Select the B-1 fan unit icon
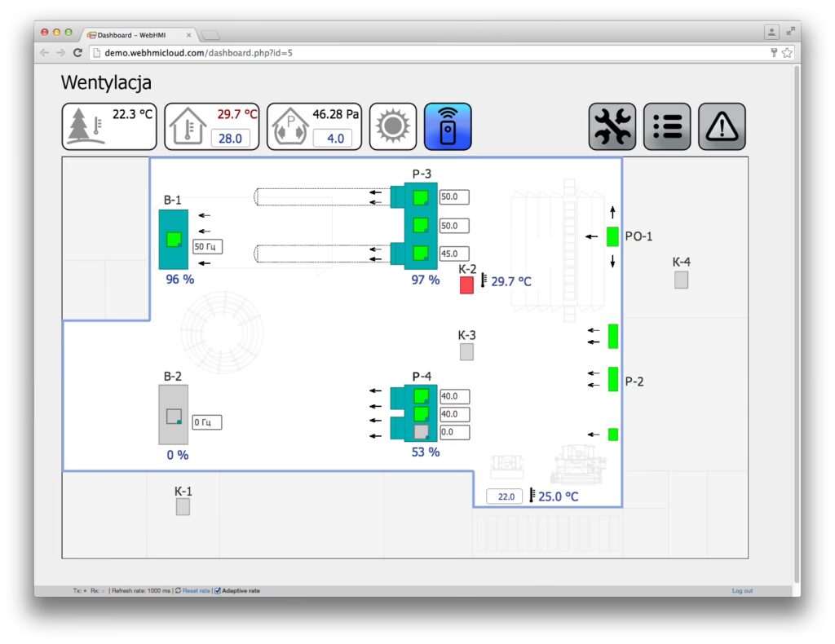This screenshot has height=644, width=835. pyautogui.click(x=173, y=240)
